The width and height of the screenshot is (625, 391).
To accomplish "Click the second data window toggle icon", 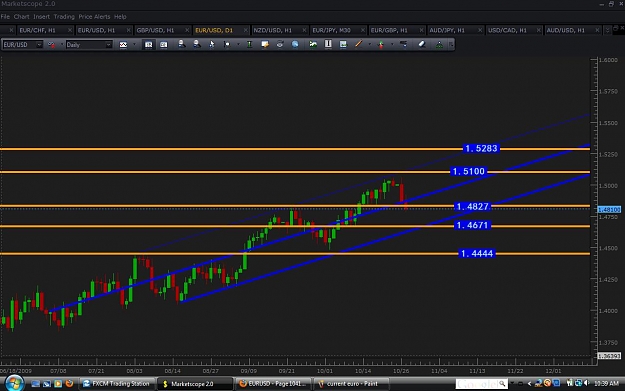I will tap(163, 45).
